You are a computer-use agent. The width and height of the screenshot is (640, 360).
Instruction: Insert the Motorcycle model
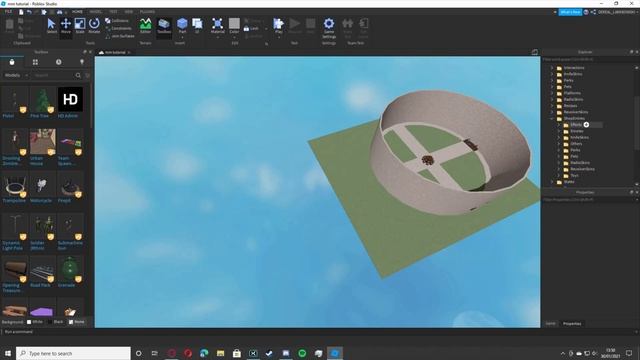pos(42,187)
